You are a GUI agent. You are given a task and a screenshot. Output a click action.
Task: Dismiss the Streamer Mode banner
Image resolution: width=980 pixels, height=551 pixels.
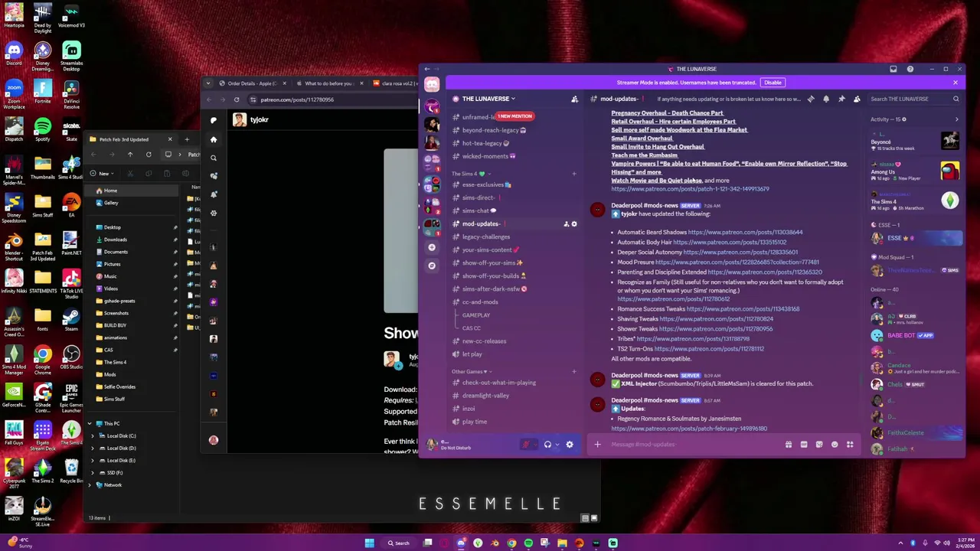[x=955, y=83]
